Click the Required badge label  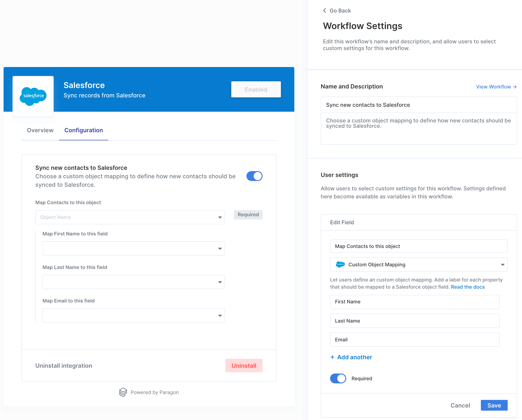tap(248, 215)
